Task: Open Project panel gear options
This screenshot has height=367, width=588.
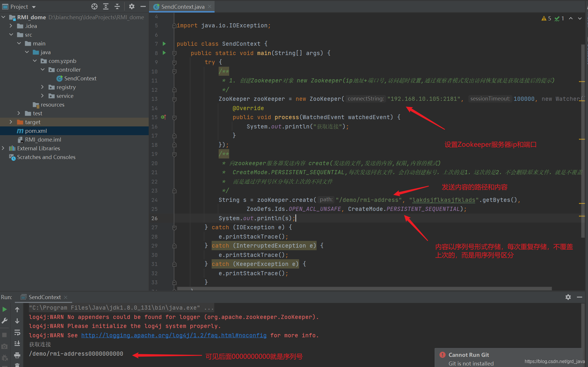Action: point(132,6)
